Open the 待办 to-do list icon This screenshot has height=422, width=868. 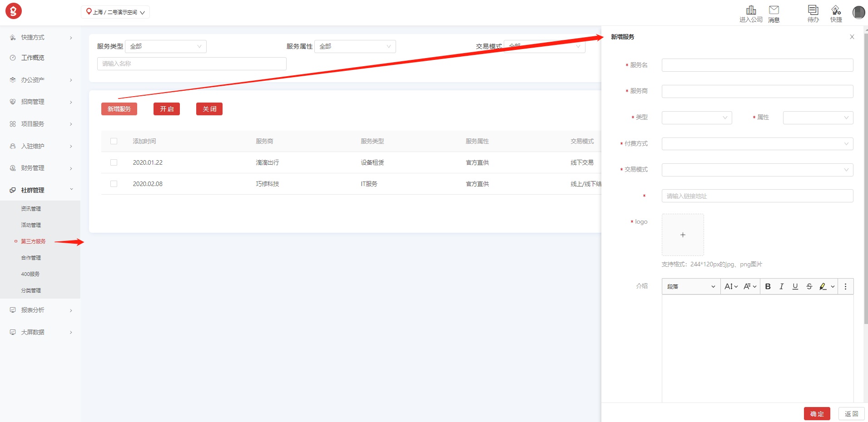pyautogui.click(x=813, y=10)
